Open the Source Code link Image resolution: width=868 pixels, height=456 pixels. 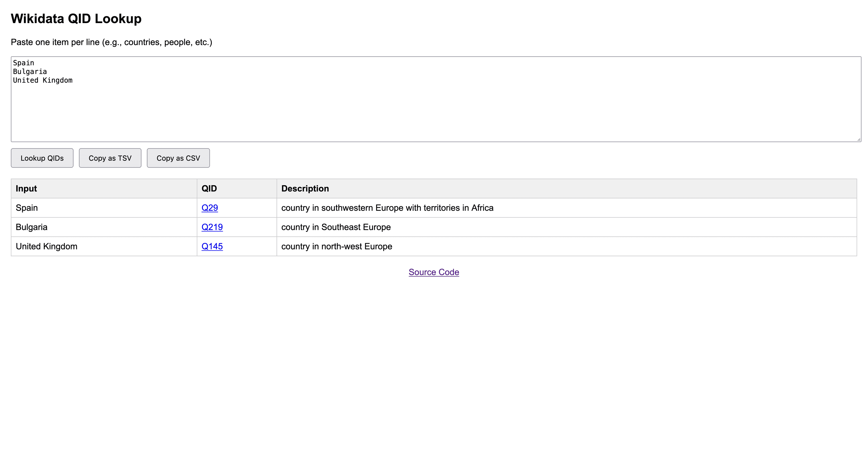coord(433,272)
